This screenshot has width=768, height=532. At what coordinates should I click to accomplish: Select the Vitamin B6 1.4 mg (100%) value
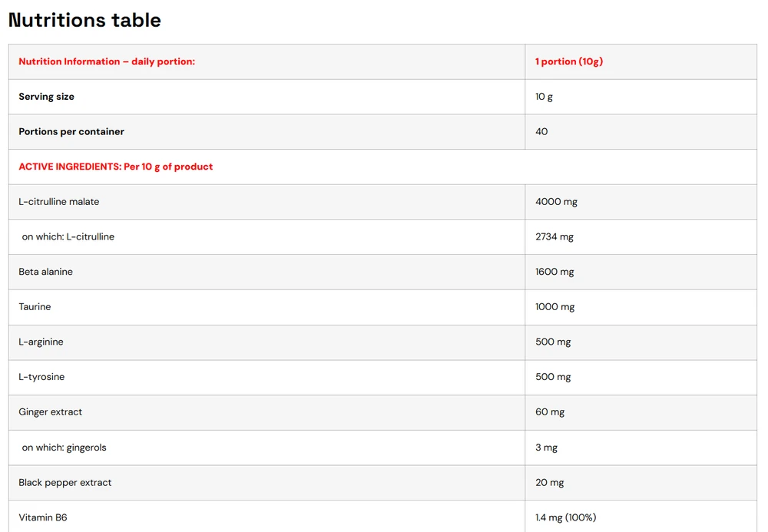click(566, 517)
